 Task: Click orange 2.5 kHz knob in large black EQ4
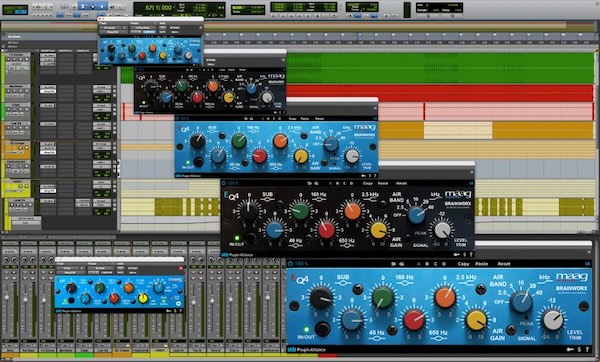click(352, 211)
